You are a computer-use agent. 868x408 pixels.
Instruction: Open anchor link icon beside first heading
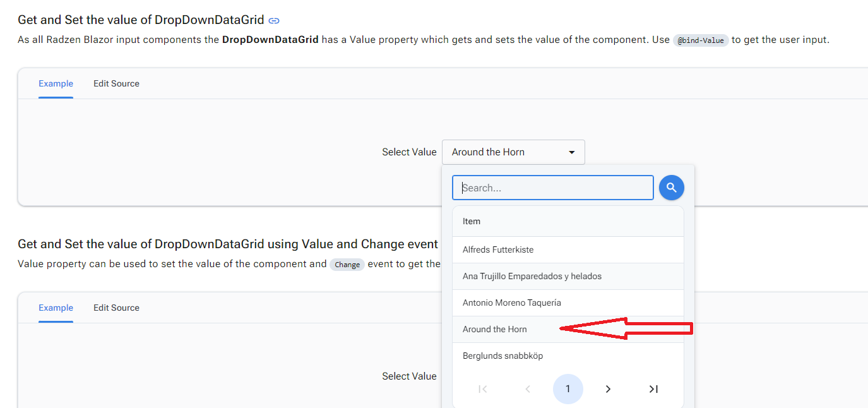[x=274, y=20]
